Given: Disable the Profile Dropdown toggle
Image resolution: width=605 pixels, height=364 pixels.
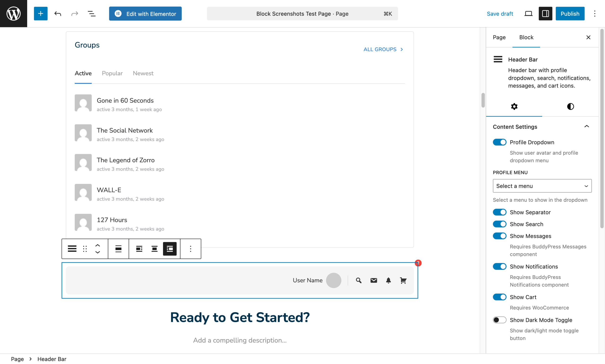Looking at the screenshot, I should [x=499, y=142].
